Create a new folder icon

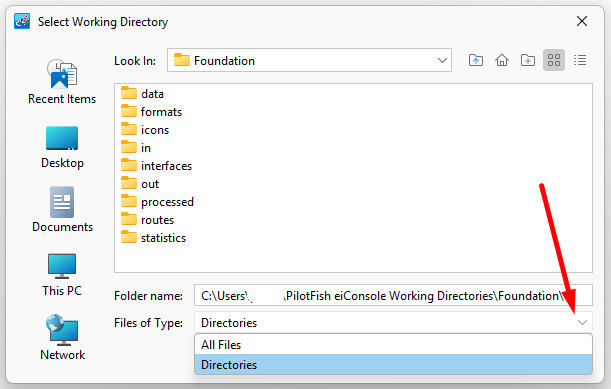528,60
